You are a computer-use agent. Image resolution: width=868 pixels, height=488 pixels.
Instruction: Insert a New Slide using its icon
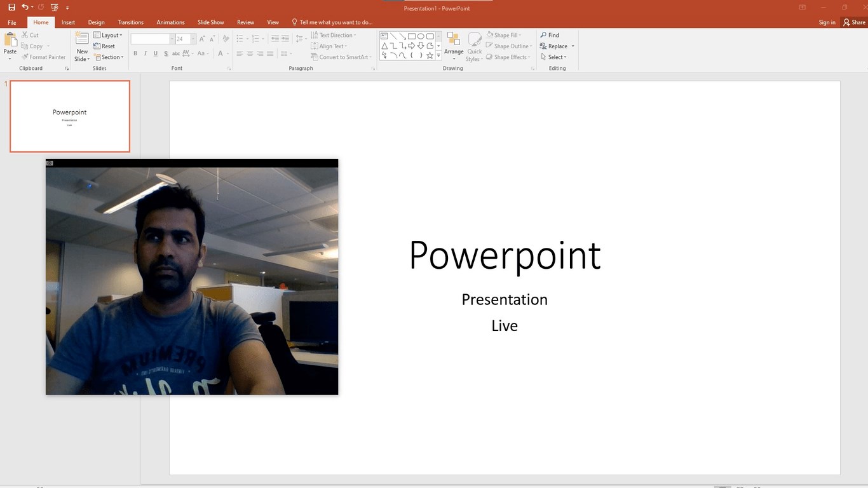point(82,39)
